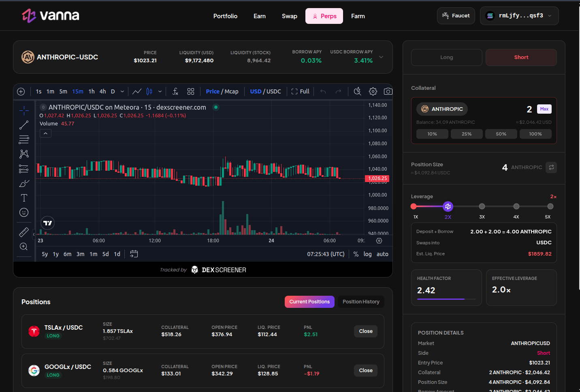Screen dimensions: 580x392
Task: Close the GOOGLx / USDC position
Action: pyautogui.click(x=366, y=371)
